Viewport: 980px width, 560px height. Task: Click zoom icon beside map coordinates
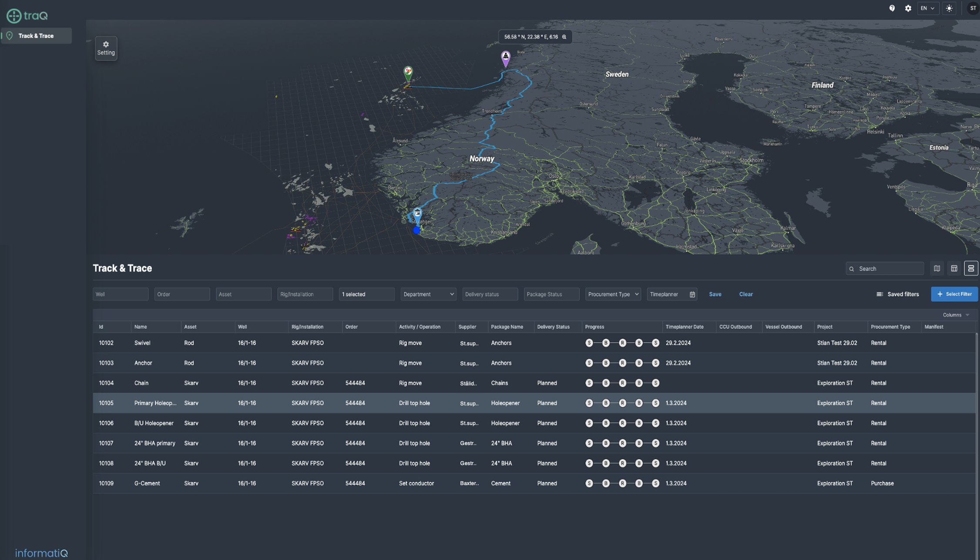[x=564, y=37]
